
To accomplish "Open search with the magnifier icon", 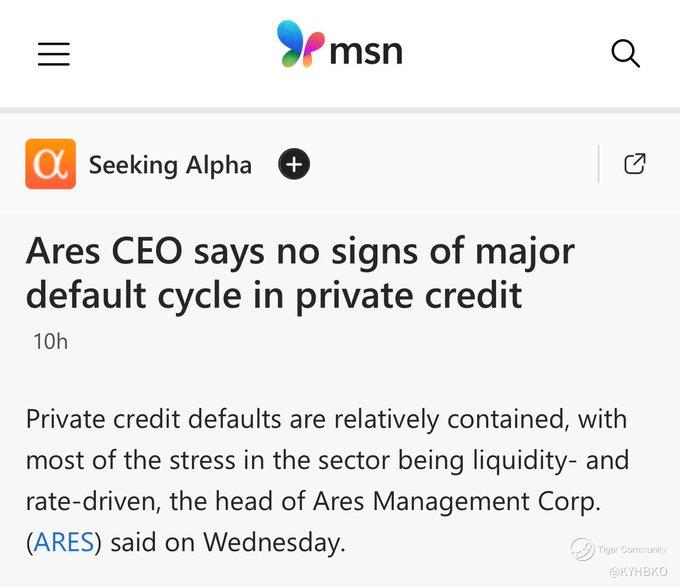I will point(625,53).
